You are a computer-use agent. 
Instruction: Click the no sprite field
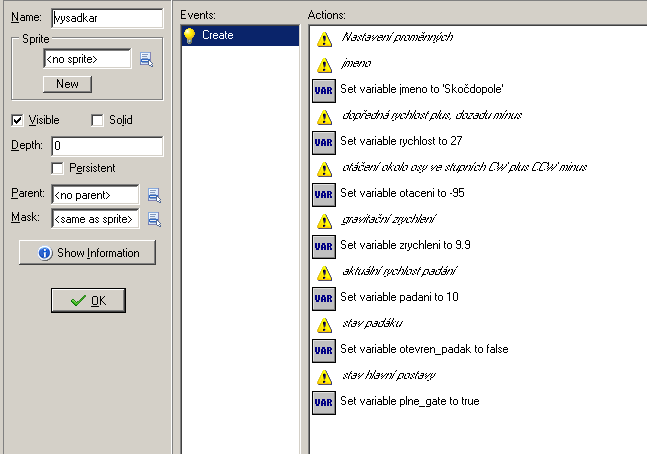click(87, 59)
